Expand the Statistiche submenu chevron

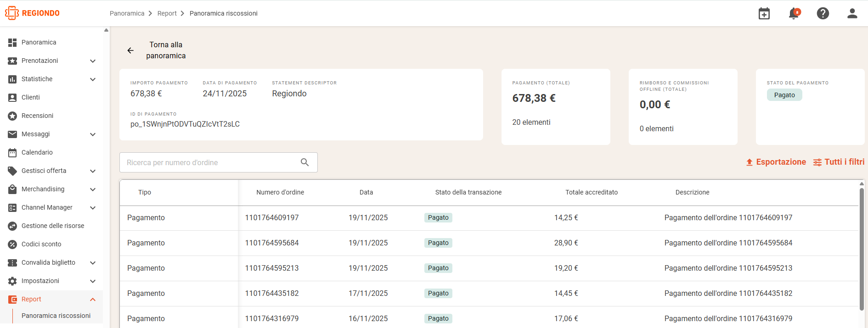coord(93,79)
